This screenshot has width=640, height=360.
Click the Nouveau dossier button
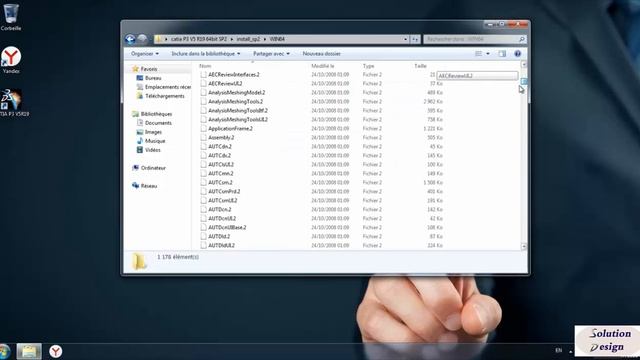click(321, 53)
